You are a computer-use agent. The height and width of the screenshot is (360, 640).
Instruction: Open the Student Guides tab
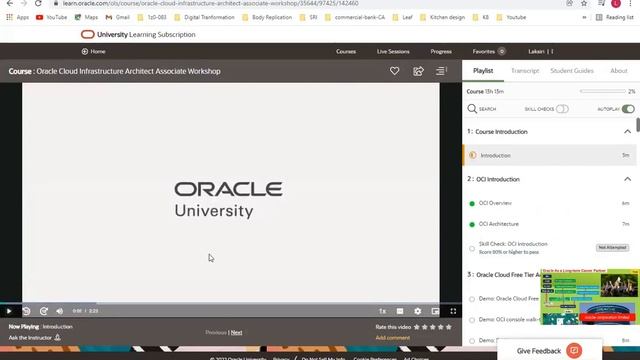pos(572,71)
